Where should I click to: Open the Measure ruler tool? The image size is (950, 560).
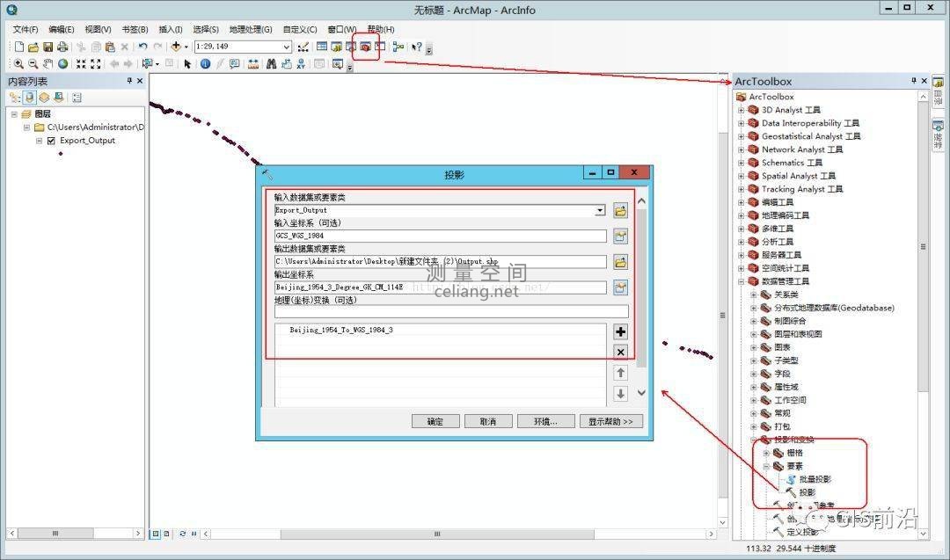point(253,63)
